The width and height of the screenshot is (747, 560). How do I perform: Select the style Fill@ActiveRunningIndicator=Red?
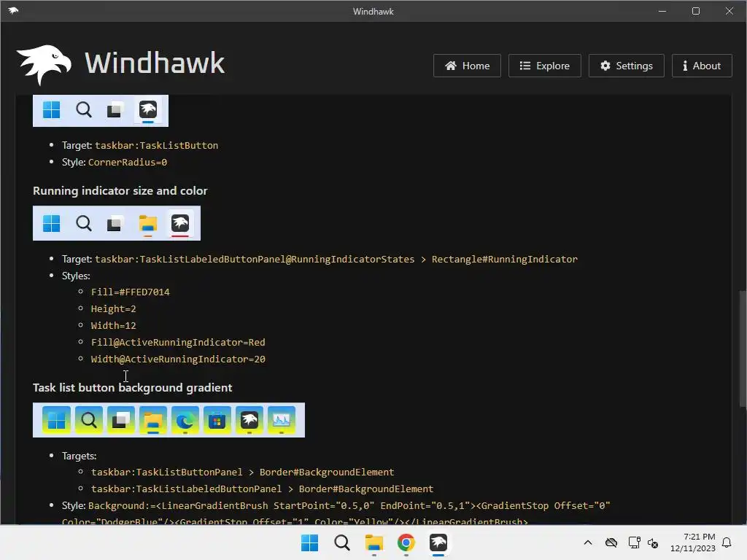click(178, 343)
